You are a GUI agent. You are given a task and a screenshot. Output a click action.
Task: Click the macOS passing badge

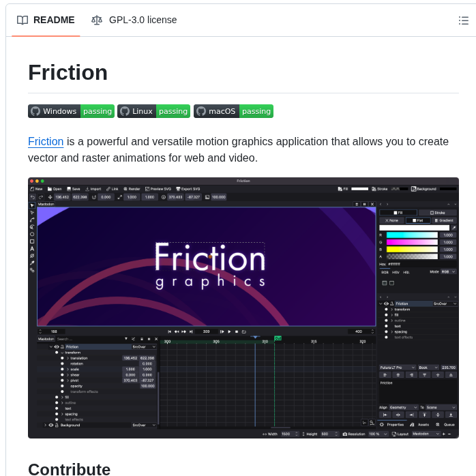click(233, 111)
